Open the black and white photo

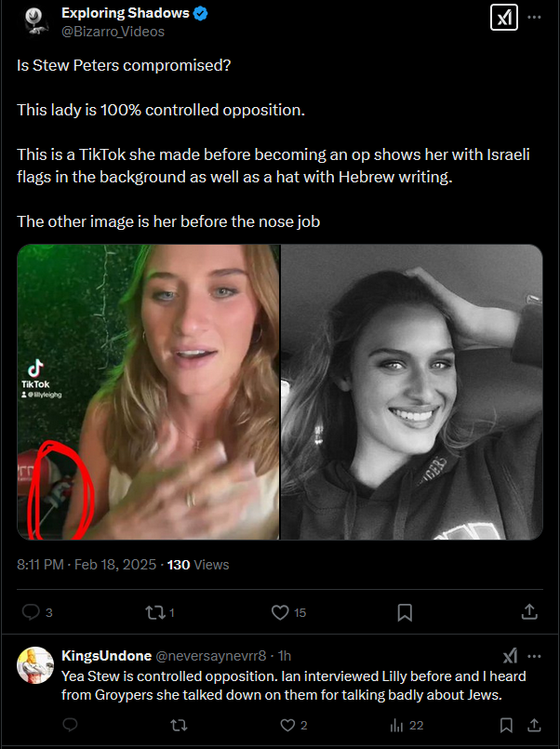[x=411, y=392]
